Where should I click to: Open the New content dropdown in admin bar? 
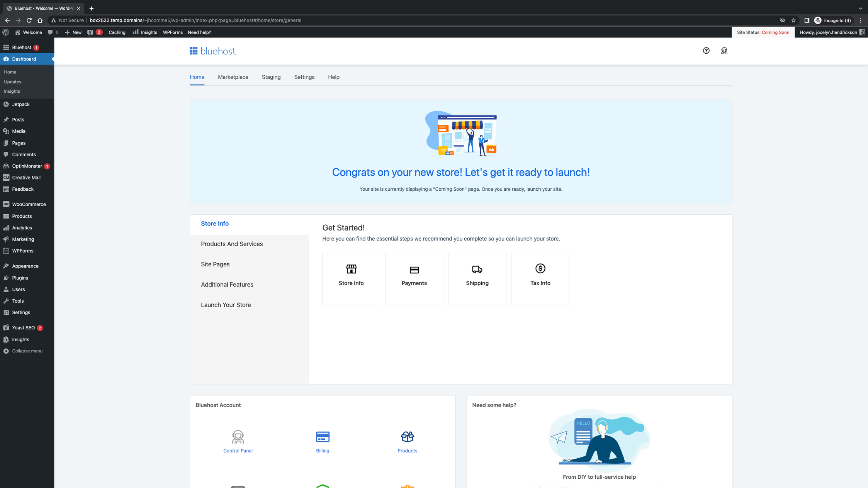tap(73, 32)
